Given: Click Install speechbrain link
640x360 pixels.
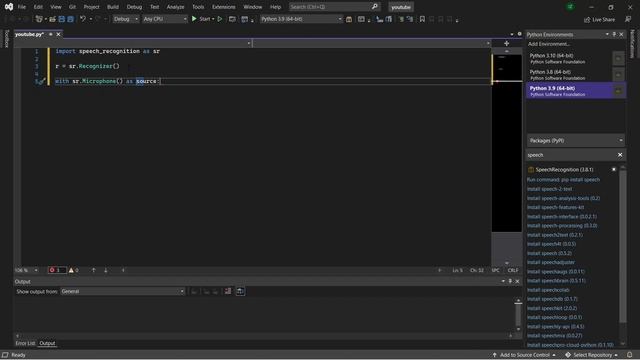Looking at the screenshot, I should click(x=556, y=281).
